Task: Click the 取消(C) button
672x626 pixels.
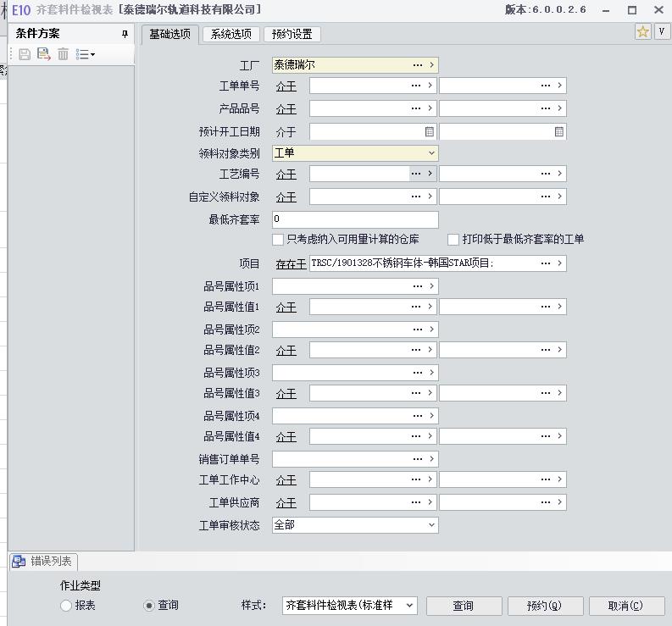Action: pyautogui.click(x=626, y=606)
